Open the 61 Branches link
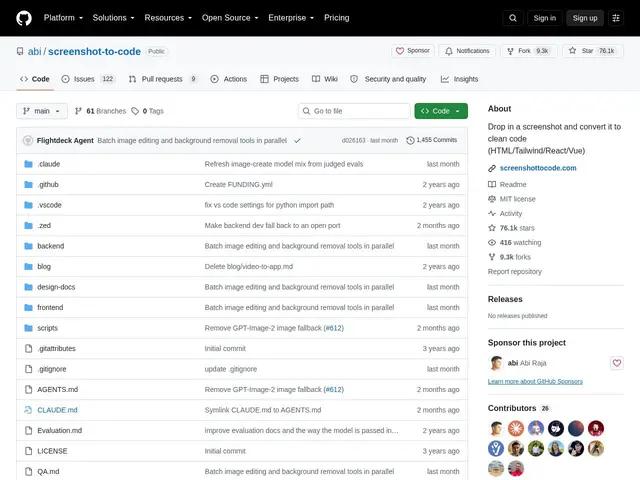The image size is (640, 480). pos(100,111)
